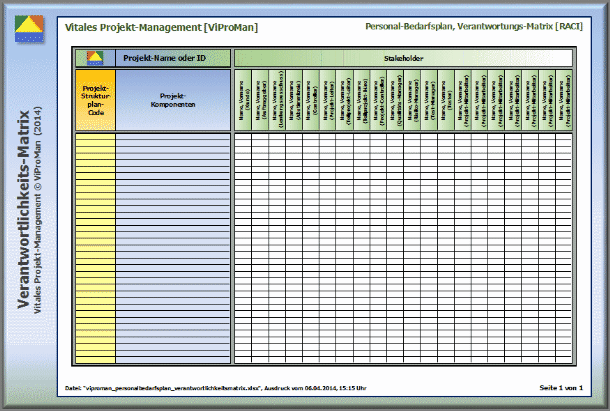Select the first stakeholder column header

(243, 101)
